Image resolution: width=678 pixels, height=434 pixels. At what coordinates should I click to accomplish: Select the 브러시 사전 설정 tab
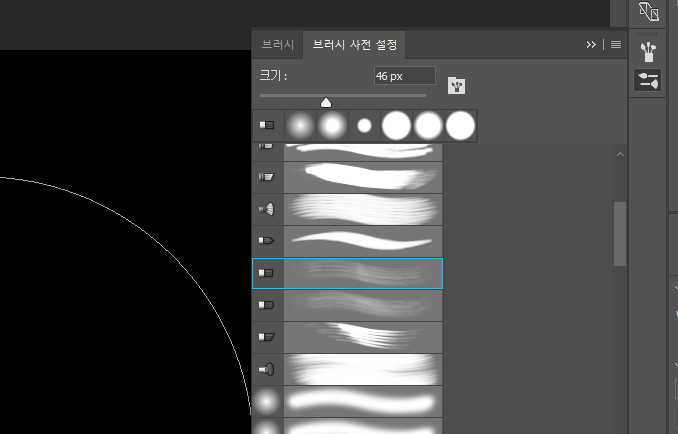354,45
